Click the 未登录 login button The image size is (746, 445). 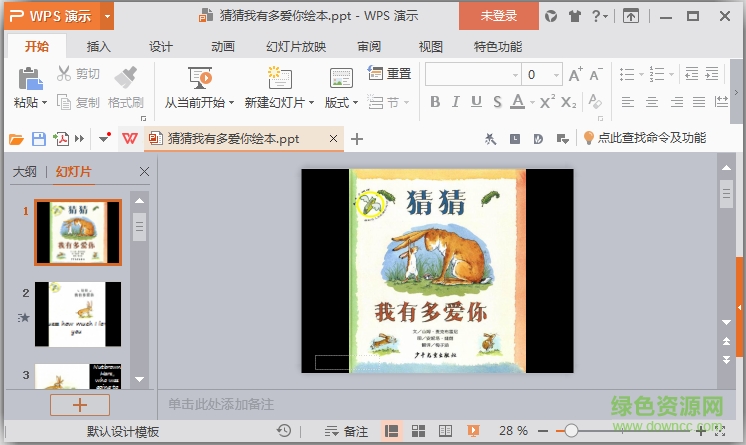click(x=499, y=16)
